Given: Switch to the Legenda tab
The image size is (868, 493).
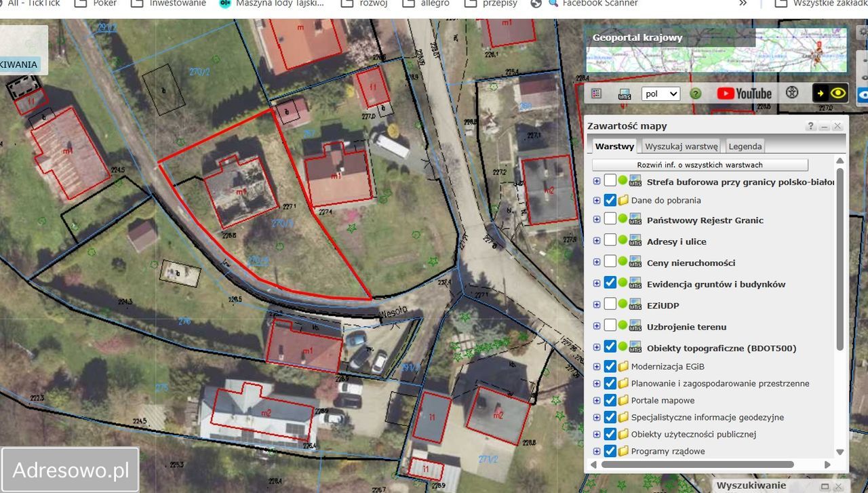Looking at the screenshot, I should coord(745,146).
